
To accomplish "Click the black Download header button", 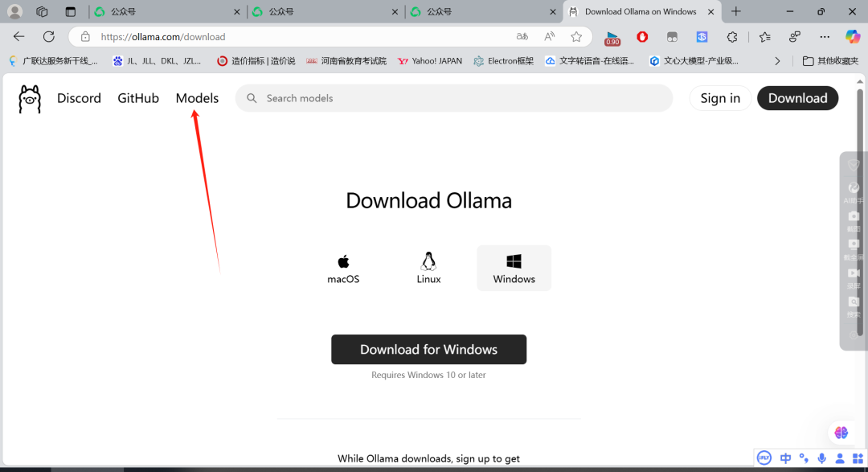I will coord(798,98).
